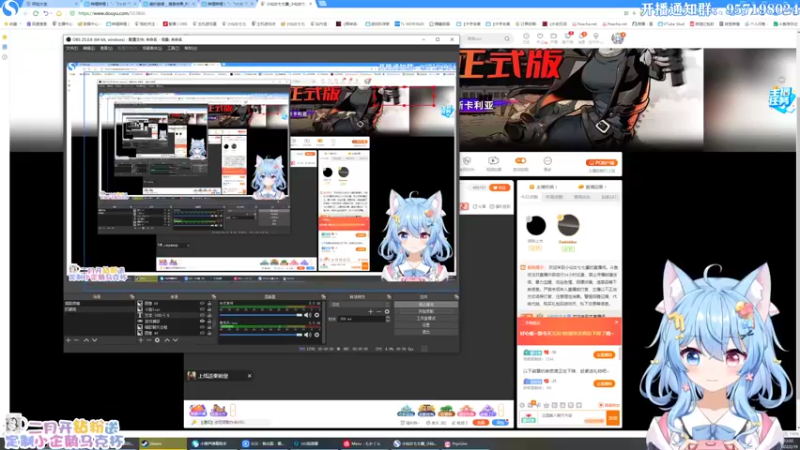
Task: Tick the checkbox beside chat icon row
Action: point(603,405)
